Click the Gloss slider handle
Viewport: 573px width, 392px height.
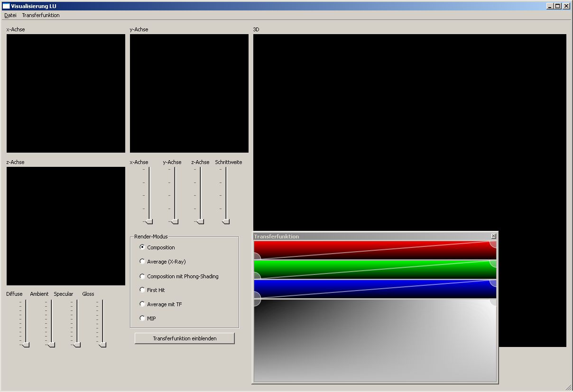[102, 345]
